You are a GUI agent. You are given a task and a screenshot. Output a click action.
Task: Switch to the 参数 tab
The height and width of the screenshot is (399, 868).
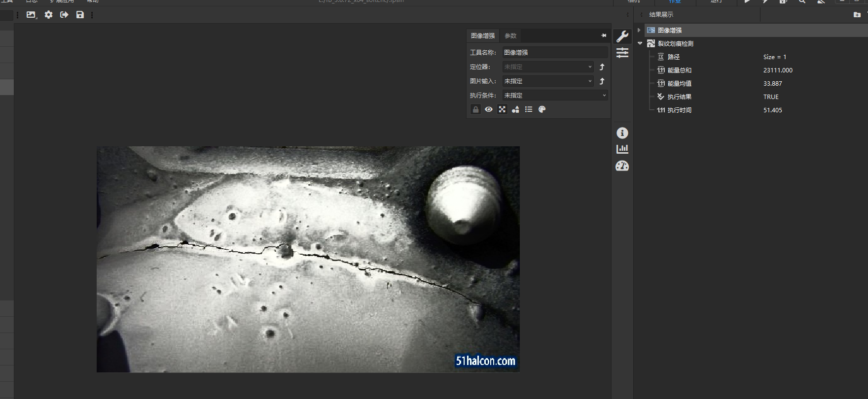pos(510,36)
